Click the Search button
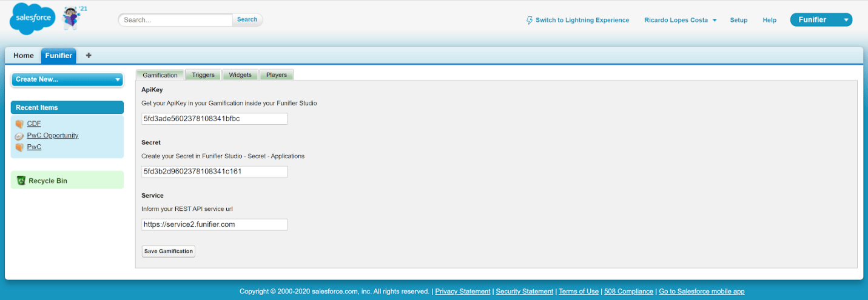 [247, 19]
